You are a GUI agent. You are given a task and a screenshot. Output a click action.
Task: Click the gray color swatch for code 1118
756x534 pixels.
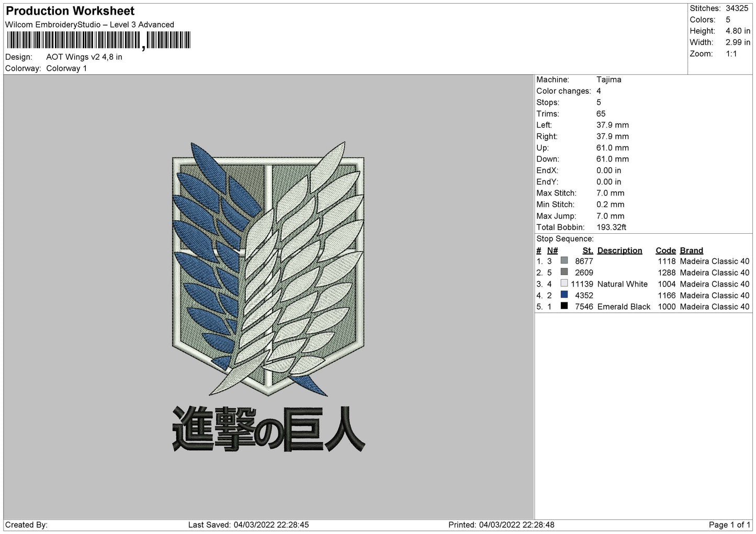tap(564, 261)
